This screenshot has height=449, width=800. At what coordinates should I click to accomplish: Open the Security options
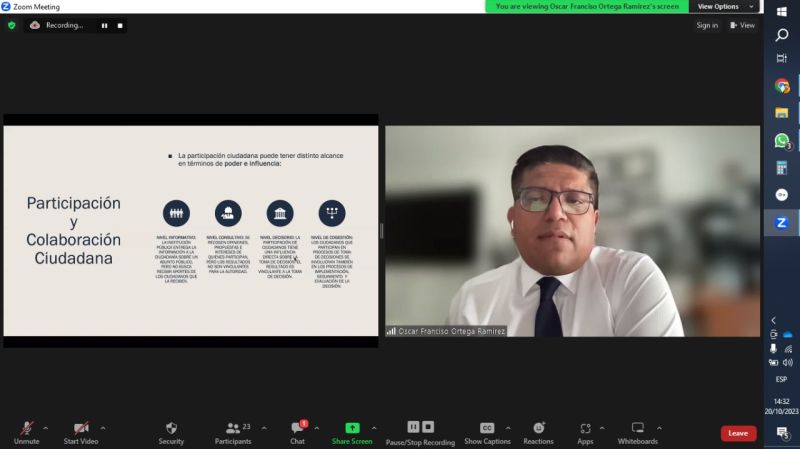[x=171, y=430]
